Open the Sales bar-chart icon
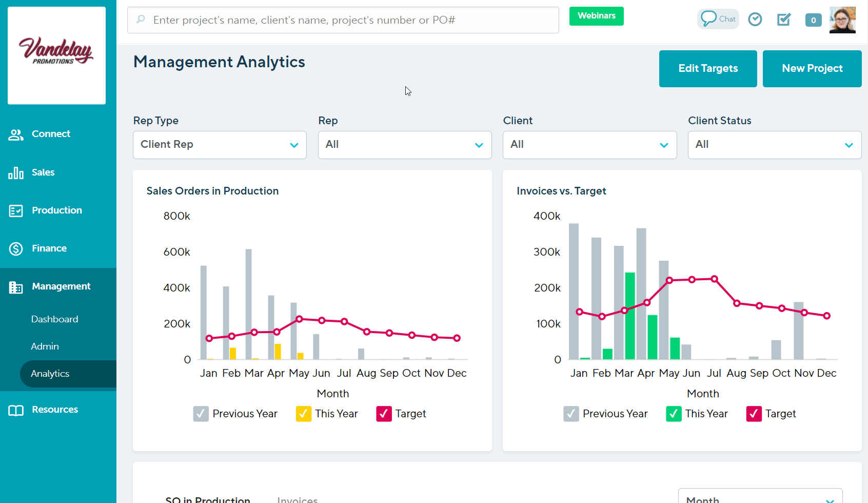This screenshot has height=503, width=868. (x=16, y=172)
